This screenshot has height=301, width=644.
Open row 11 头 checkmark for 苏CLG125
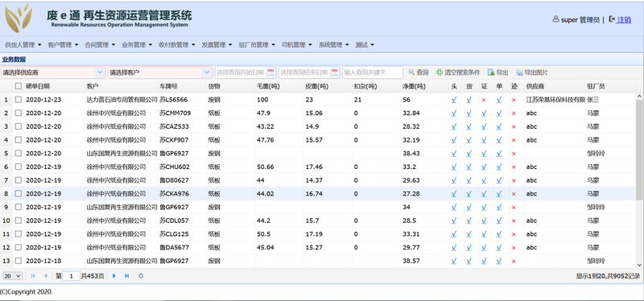(454, 234)
